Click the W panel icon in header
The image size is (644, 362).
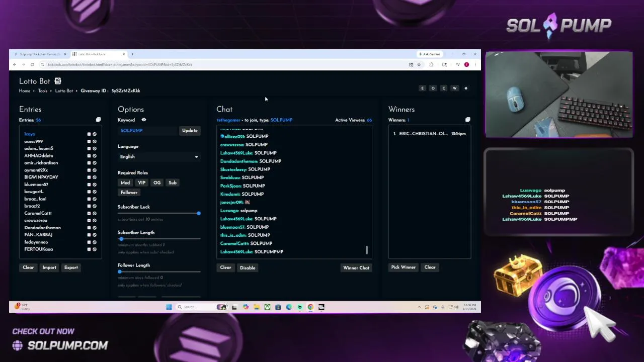tap(454, 88)
